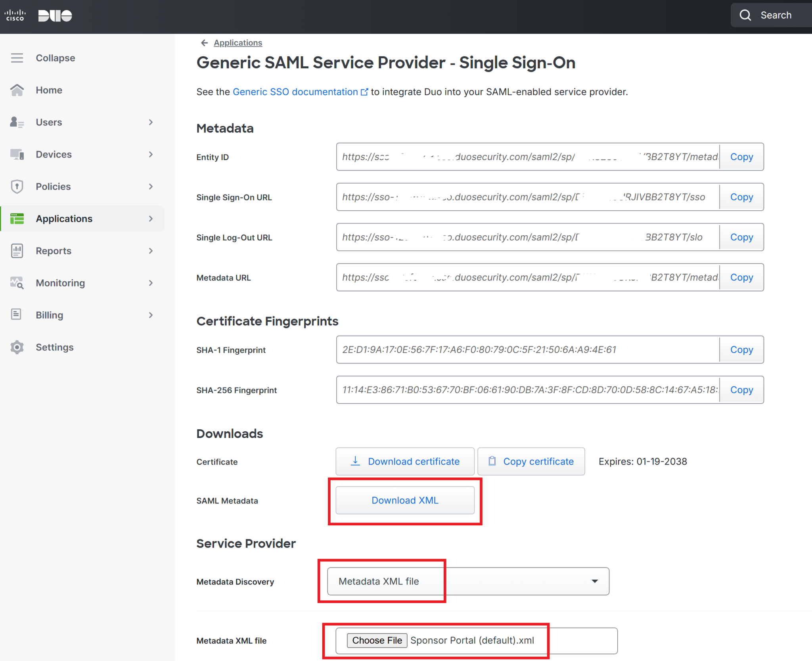Expand the Users sidebar section
Screen dimensions: 812x661
151,122
